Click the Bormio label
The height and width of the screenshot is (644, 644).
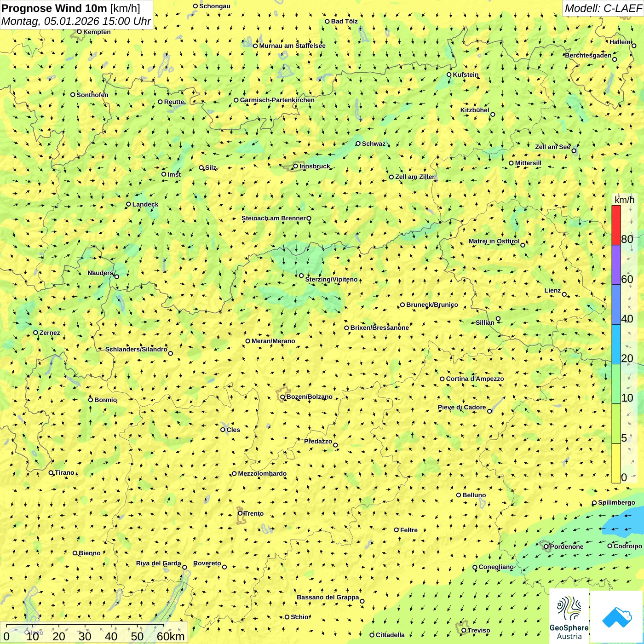tap(105, 400)
